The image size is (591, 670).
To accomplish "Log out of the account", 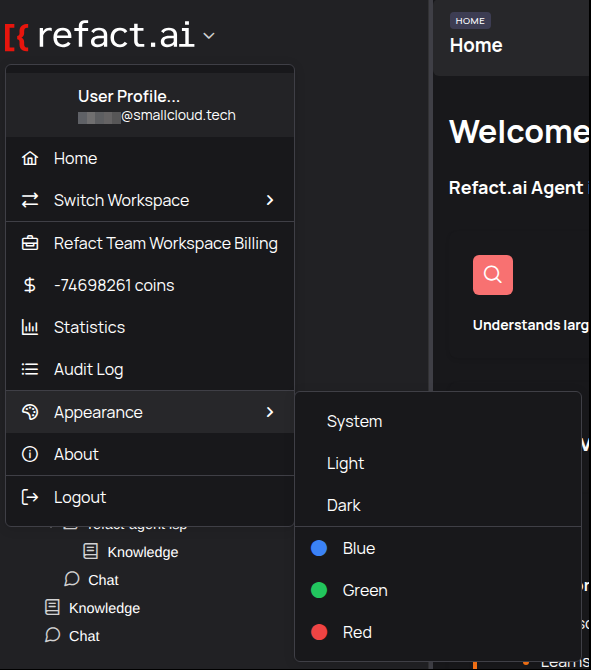I will tap(150, 497).
